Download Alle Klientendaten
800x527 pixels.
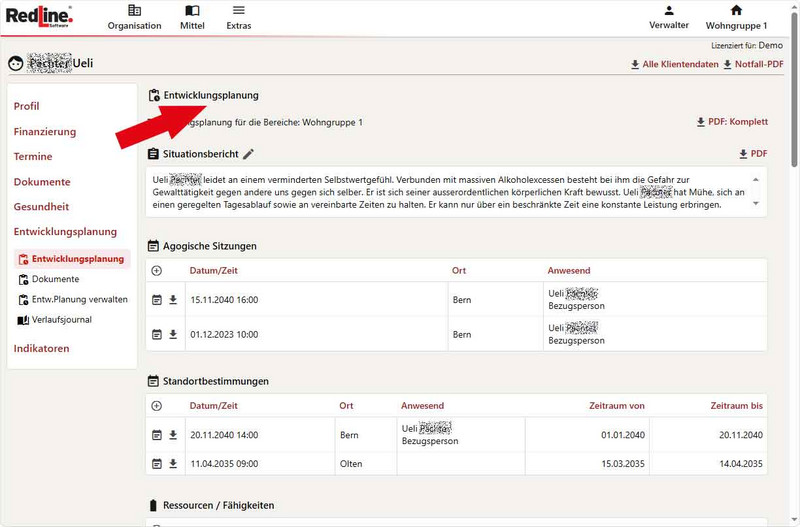pos(674,64)
